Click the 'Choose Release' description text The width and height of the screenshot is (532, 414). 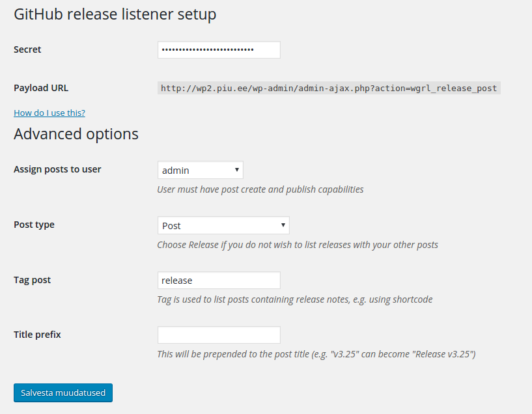pyautogui.click(x=298, y=245)
